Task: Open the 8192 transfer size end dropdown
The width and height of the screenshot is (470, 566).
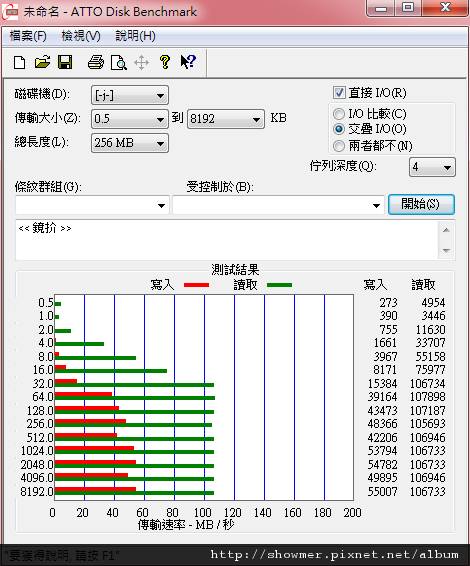Action: coord(226,119)
